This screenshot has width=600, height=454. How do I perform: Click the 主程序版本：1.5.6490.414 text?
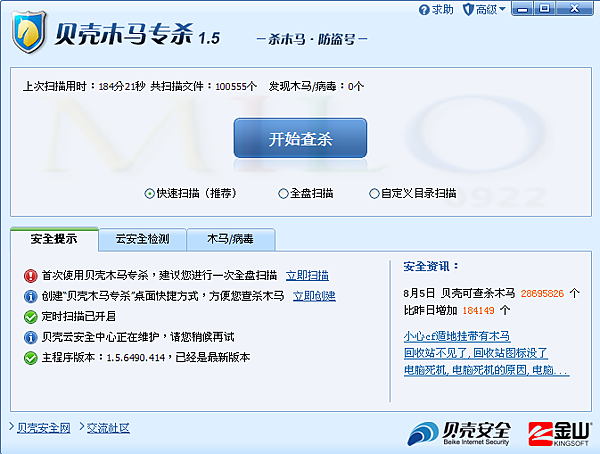pyautogui.click(x=103, y=358)
